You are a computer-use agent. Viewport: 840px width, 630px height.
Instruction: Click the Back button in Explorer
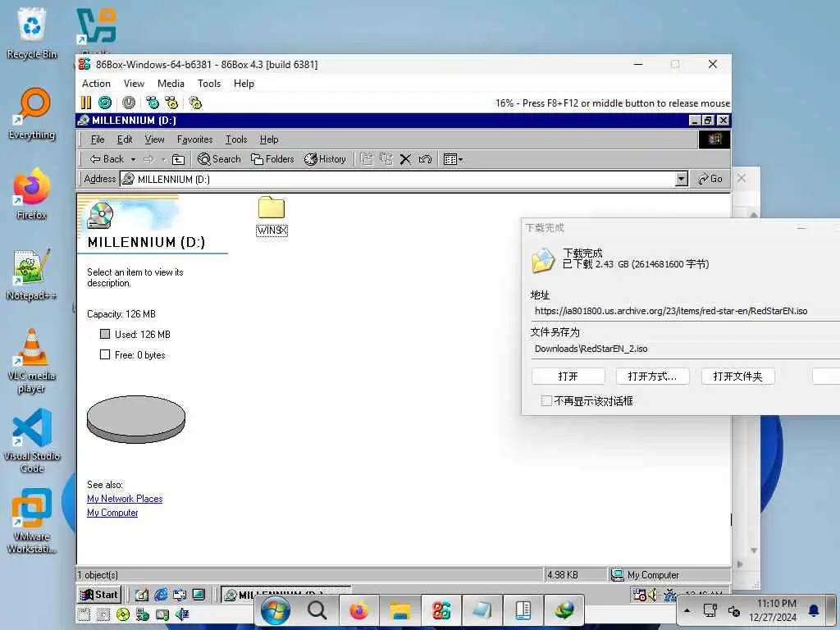tap(107, 159)
